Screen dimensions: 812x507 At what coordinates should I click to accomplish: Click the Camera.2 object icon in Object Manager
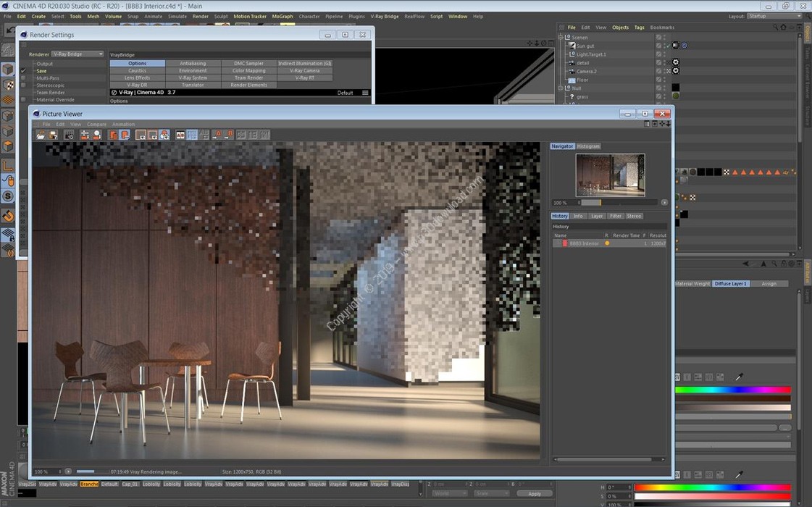coord(572,71)
